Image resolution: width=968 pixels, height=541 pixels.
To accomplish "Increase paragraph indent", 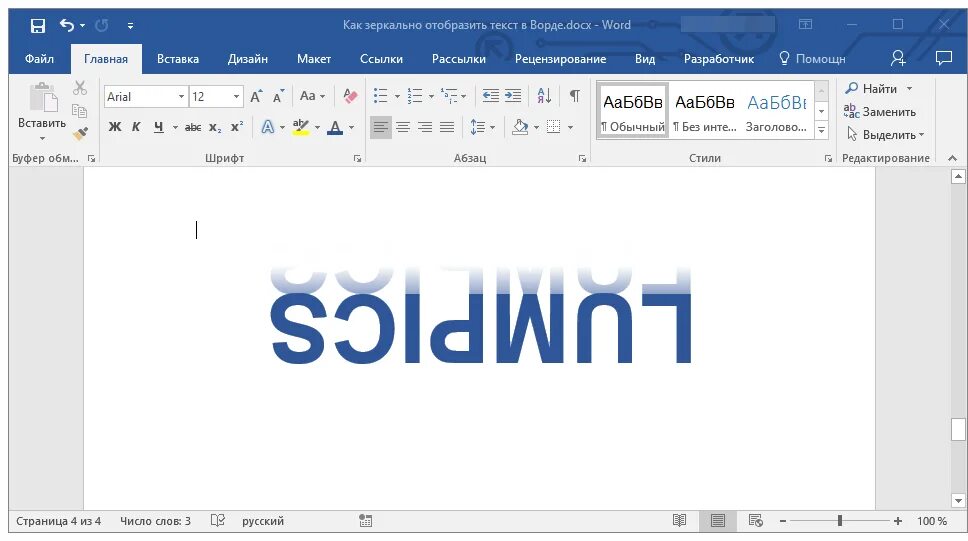I will [x=513, y=96].
